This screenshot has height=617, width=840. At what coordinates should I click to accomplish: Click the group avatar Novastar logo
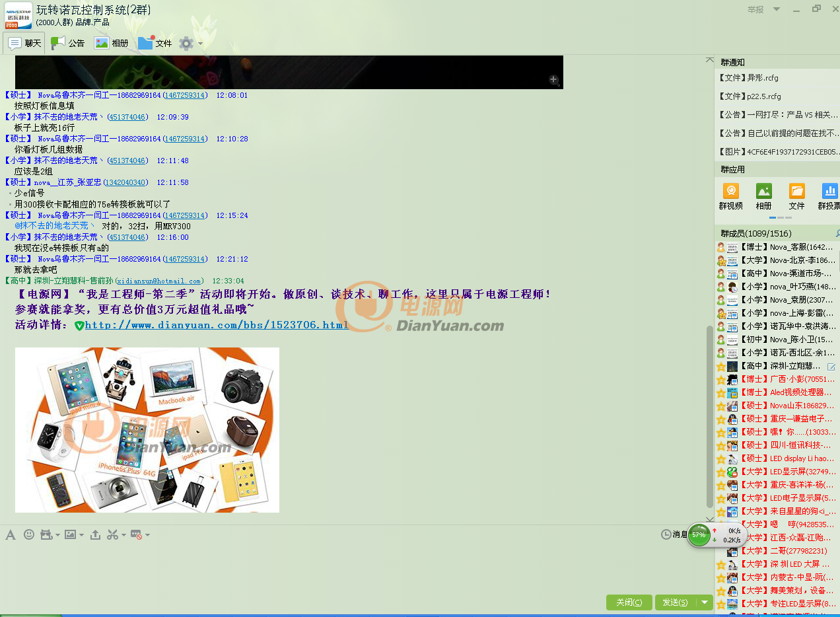[18, 16]
